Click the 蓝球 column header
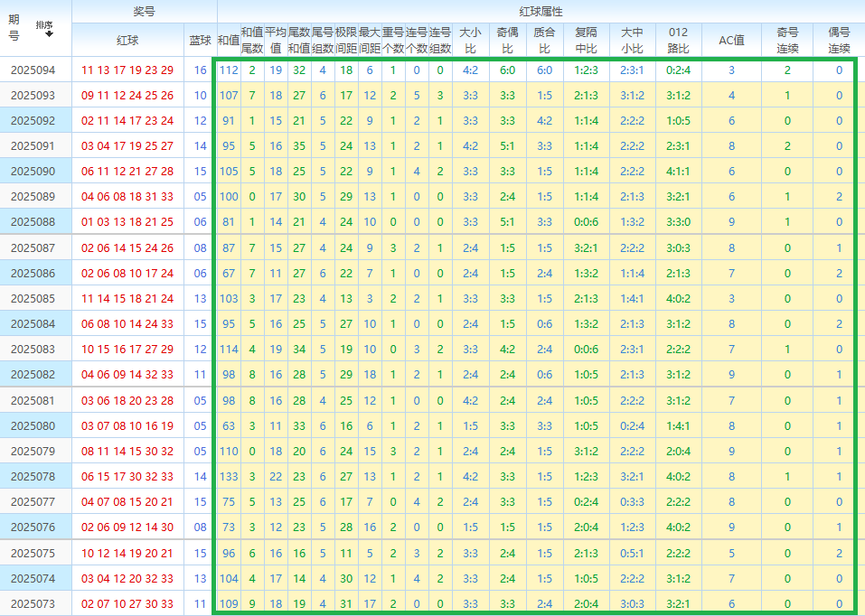865x616 pixels. pyautogui.click(x=200, y=40)
